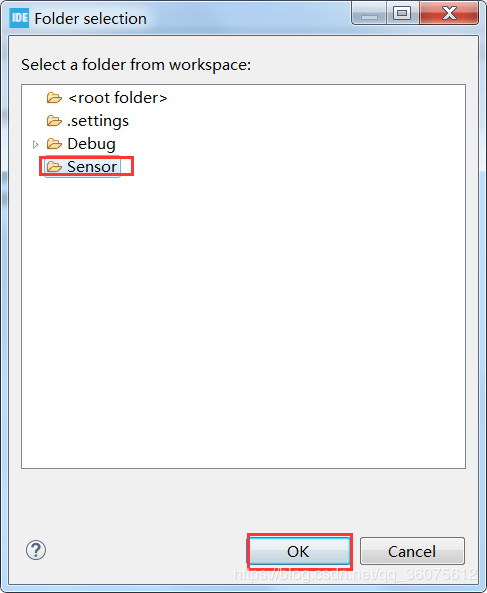Click the blog.csdn.net watermark URL
Screen dimensions: 487x593
355,574
